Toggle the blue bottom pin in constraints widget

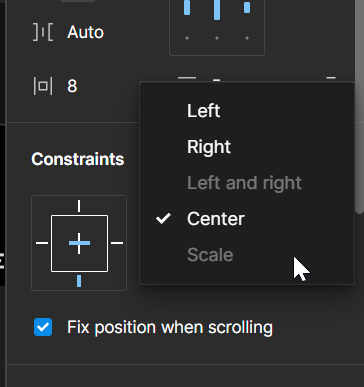79,281
